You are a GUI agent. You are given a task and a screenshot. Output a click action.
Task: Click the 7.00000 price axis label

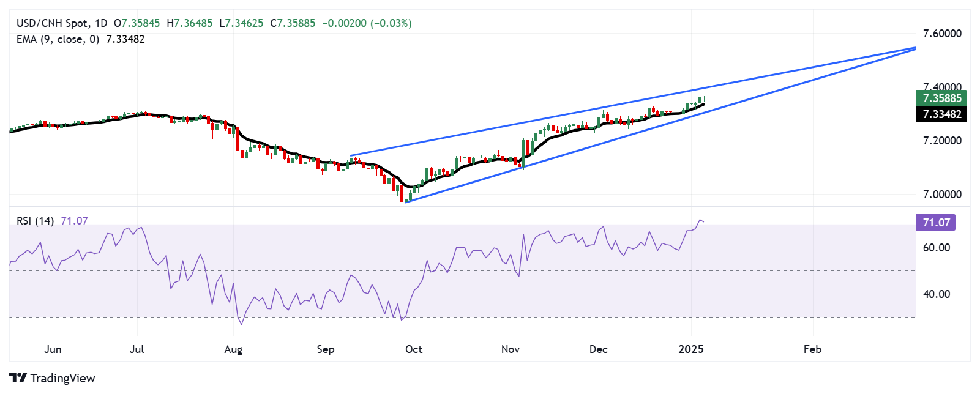[x=941, y=195]
